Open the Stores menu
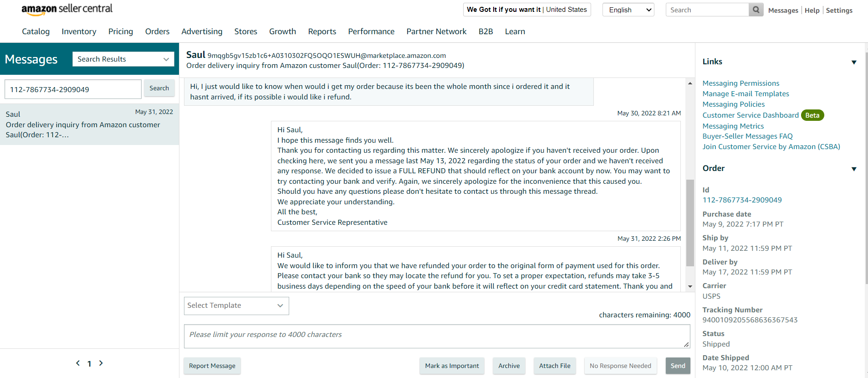Image resolution: width=868 pixels, height=378 pixels. pos(246,31)
